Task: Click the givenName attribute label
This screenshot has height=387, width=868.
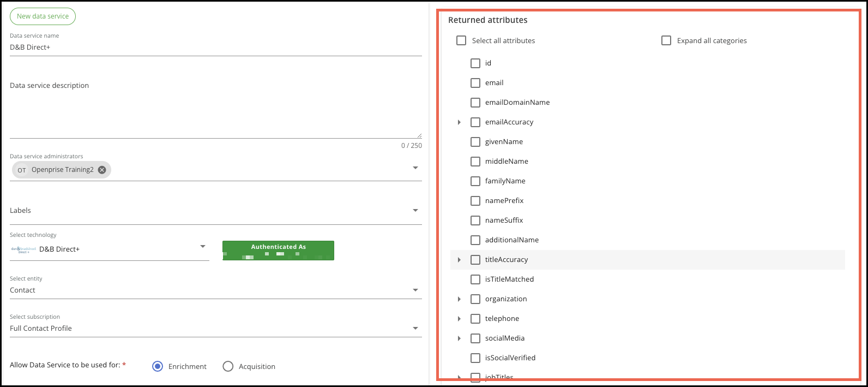Action: [504, 142]
